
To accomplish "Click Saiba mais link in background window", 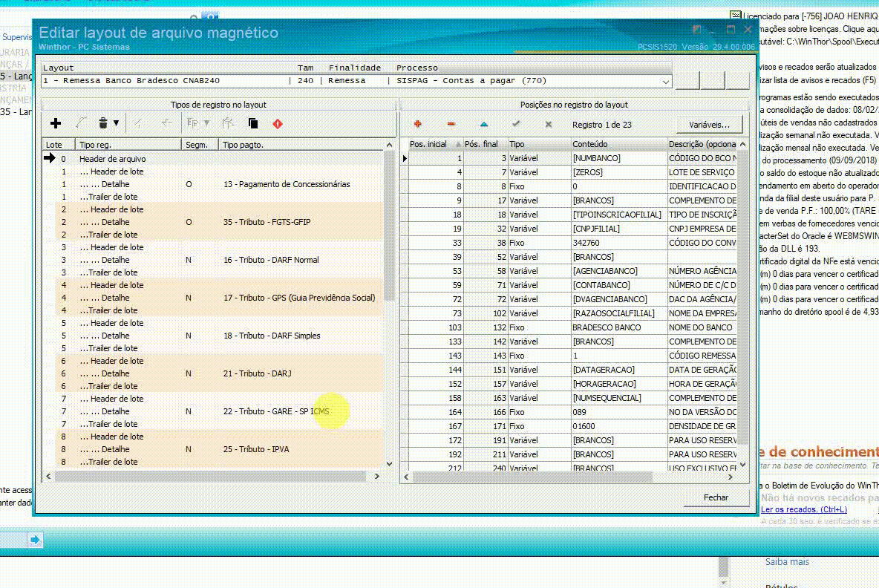I will pyautogui.click(x=787, y=562).
